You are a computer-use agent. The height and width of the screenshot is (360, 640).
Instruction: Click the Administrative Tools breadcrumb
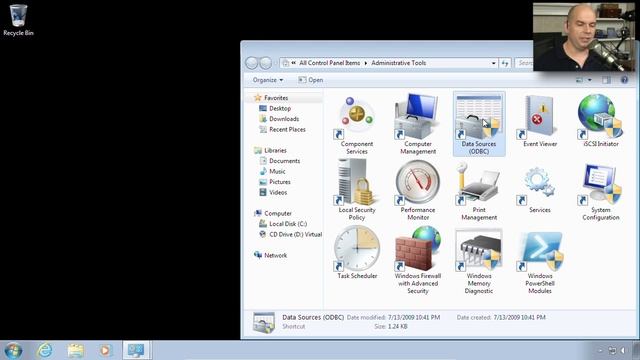398,63
